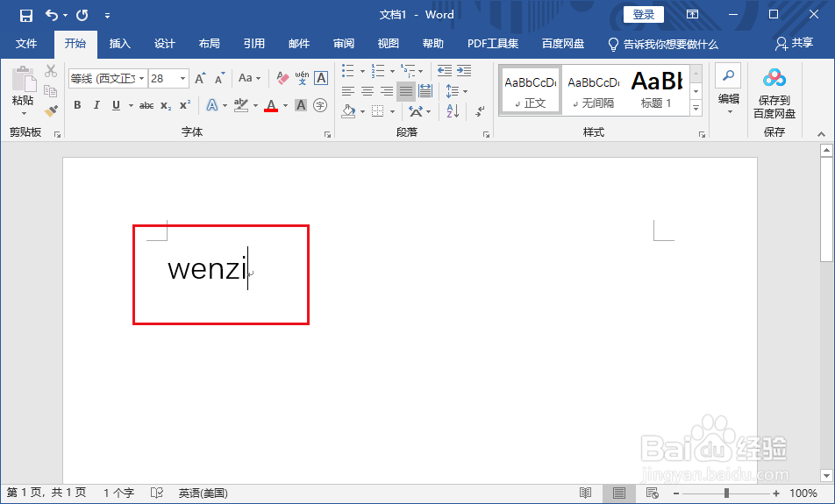Apply character shading icon
Image resolution: width=835 pixels, height=504 pixels.
click(x=301, y=105)
